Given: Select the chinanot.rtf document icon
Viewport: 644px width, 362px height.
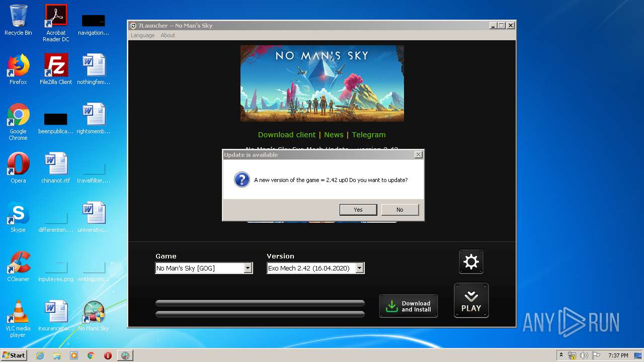Looking at the screenshot, I should click(x=56, y=168).
